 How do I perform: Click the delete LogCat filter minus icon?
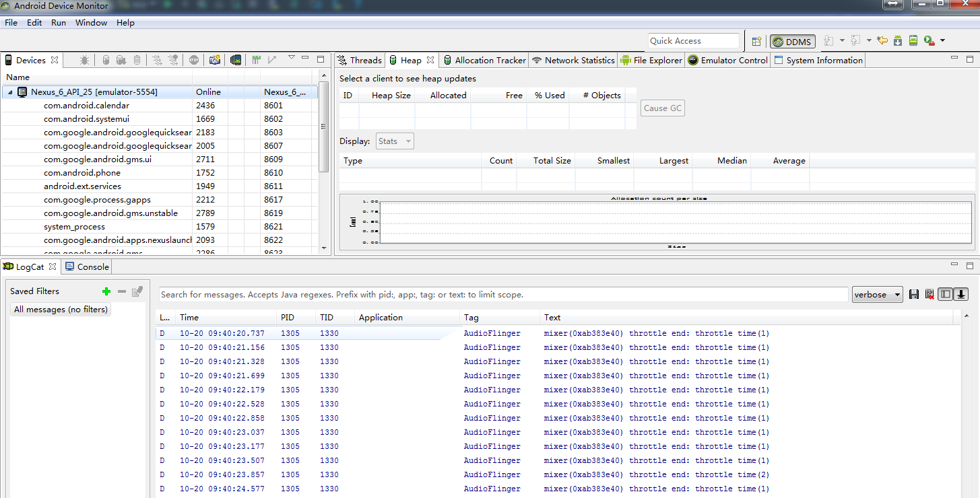point(122,291)
